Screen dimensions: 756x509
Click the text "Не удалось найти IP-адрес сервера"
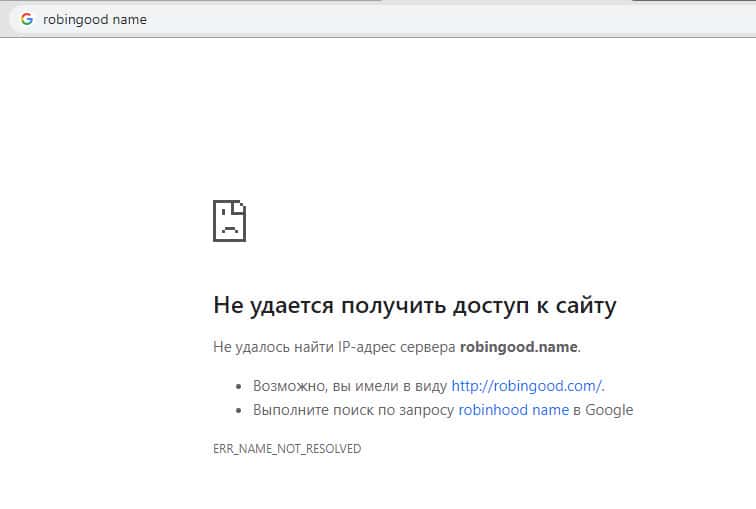pos(334,347)
